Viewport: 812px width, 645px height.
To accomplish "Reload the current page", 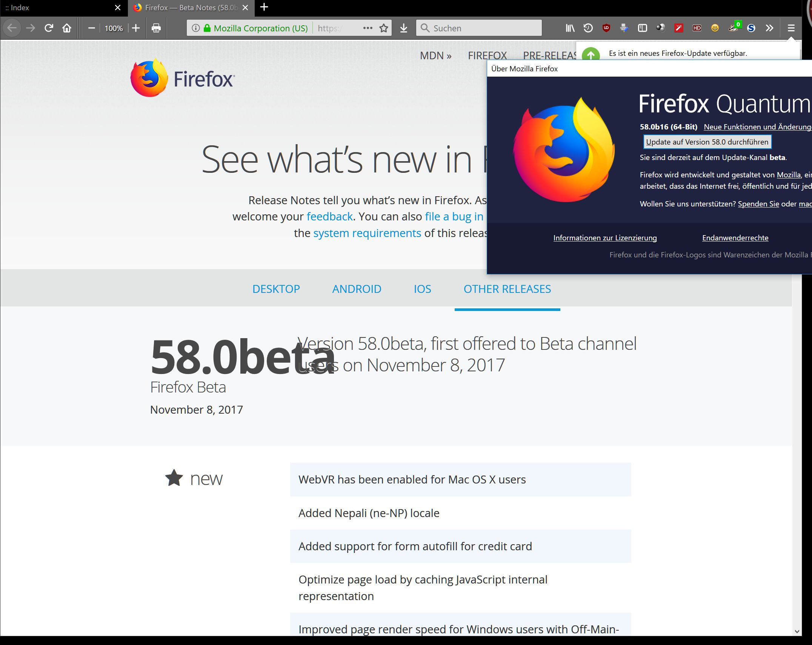I will (x=49, y=28).
